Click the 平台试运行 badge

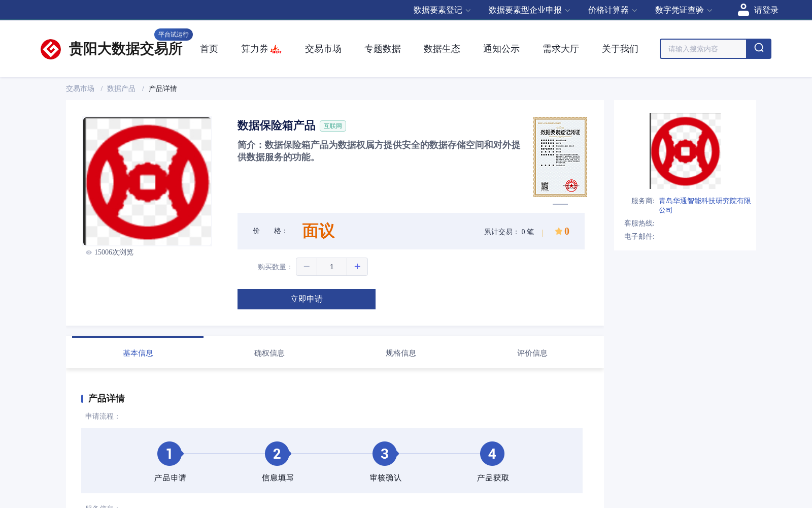pyautogui.click(x=174, y=35)
